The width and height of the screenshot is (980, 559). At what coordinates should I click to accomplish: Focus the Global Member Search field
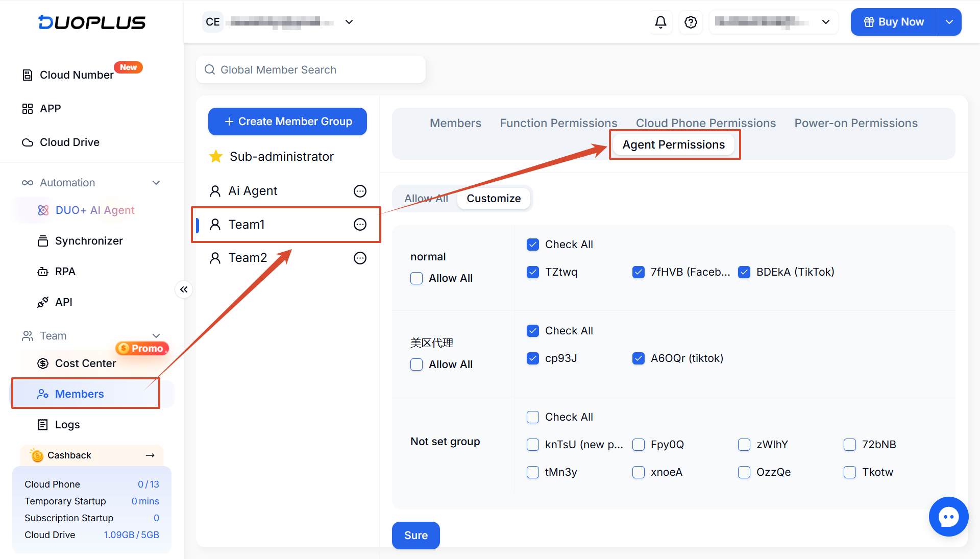pos(311,69)
